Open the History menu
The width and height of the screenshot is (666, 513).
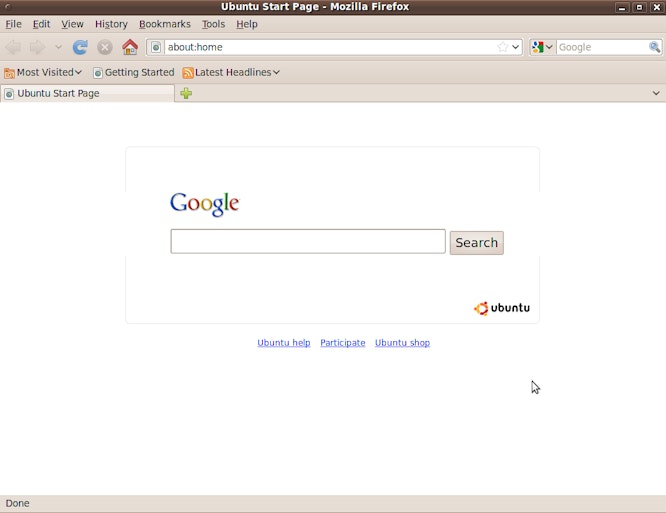111,24
